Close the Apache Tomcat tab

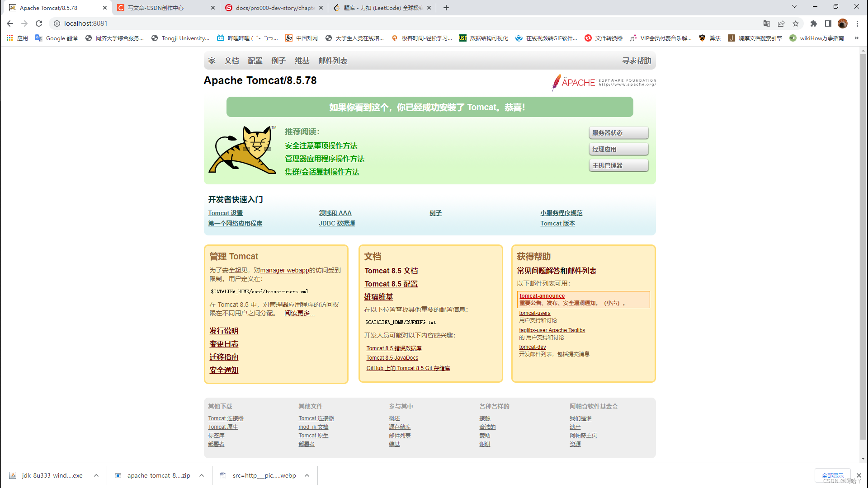coord(105,8)
